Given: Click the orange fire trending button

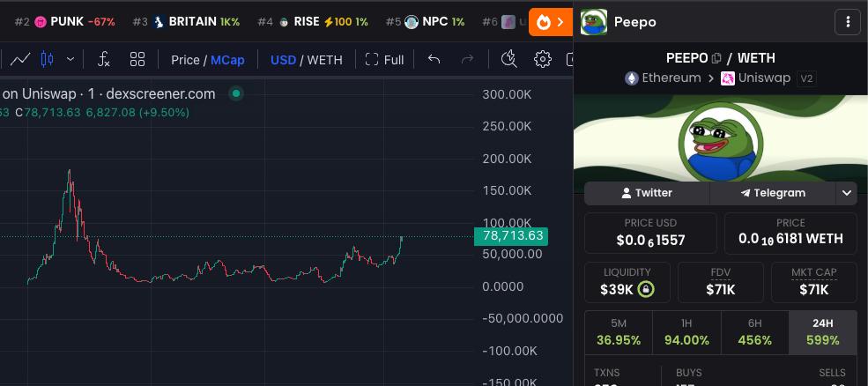Looking at the screenshot, I should pos(550,22).
